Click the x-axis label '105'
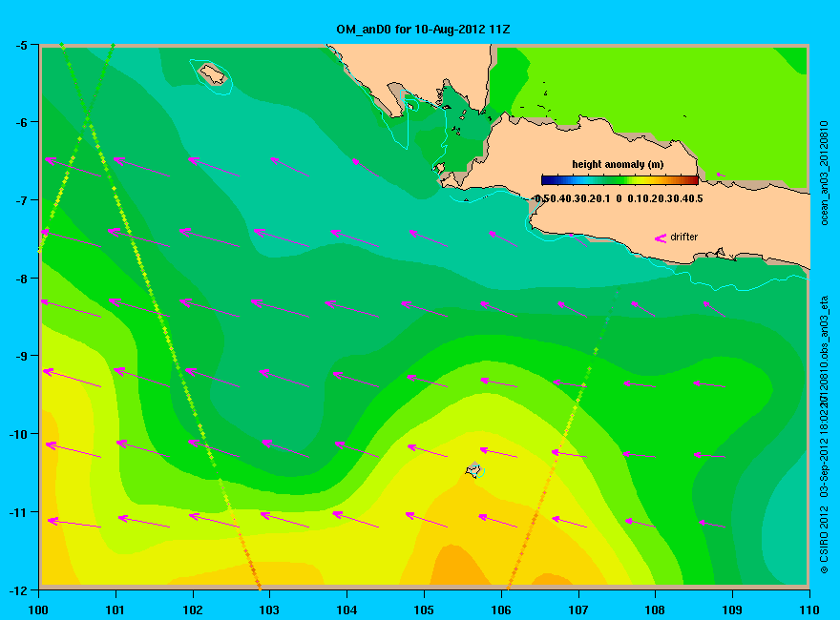This screenshot has height=620, width=840. (x=424, y=610)
